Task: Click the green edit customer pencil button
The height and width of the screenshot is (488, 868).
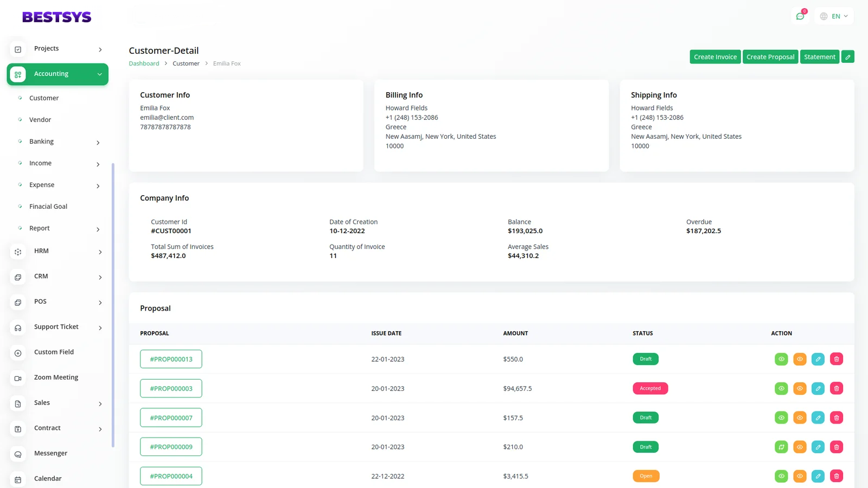Action: click(x=847, y=57)
